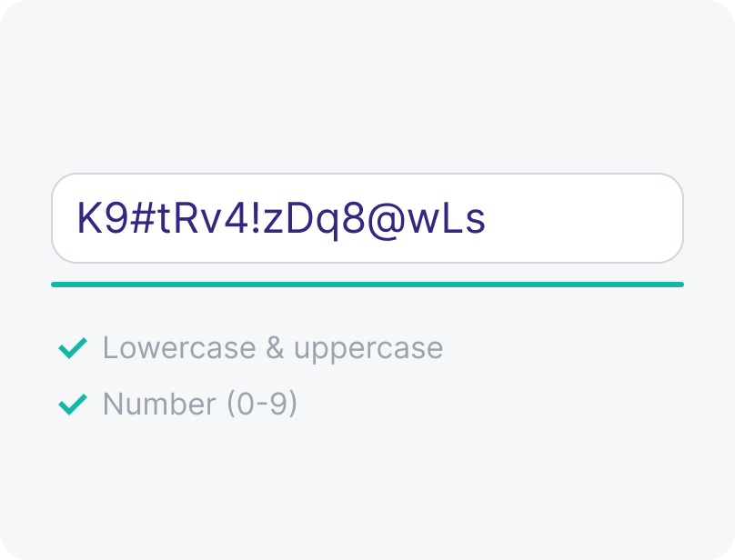Click the "Lowercase & uppercase" requirement text
The image size is (735, 560).
tap(272, 347)
